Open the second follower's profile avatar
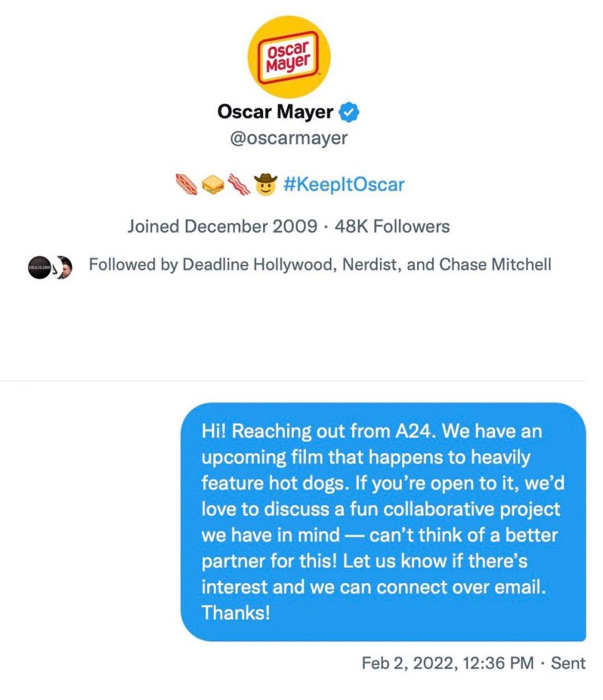The width and height of the screenshot is (603, 700). point(64,266)
